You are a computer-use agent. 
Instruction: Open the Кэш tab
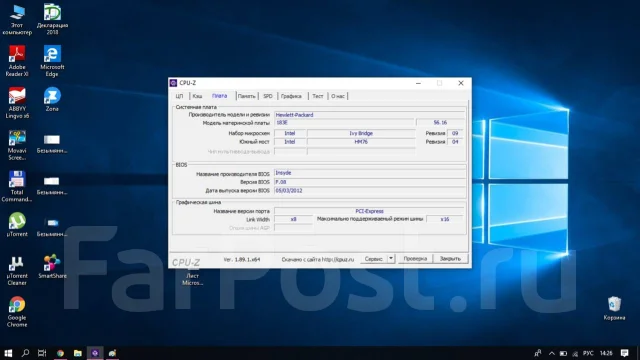197,96
